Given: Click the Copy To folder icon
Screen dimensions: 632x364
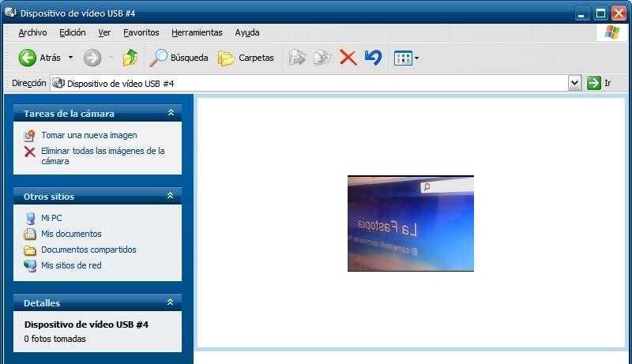Looking at the screenshot, I should click(x=322, y=58).
